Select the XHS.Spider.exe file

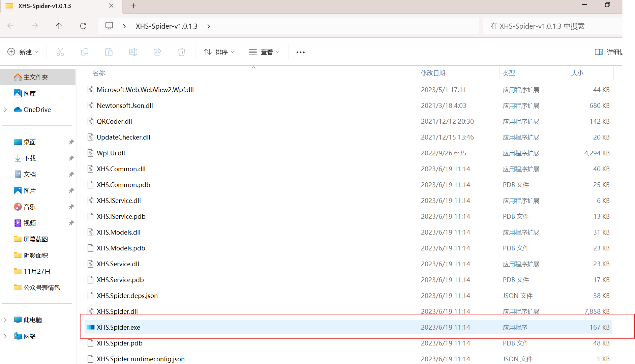[x=118, y=327]
